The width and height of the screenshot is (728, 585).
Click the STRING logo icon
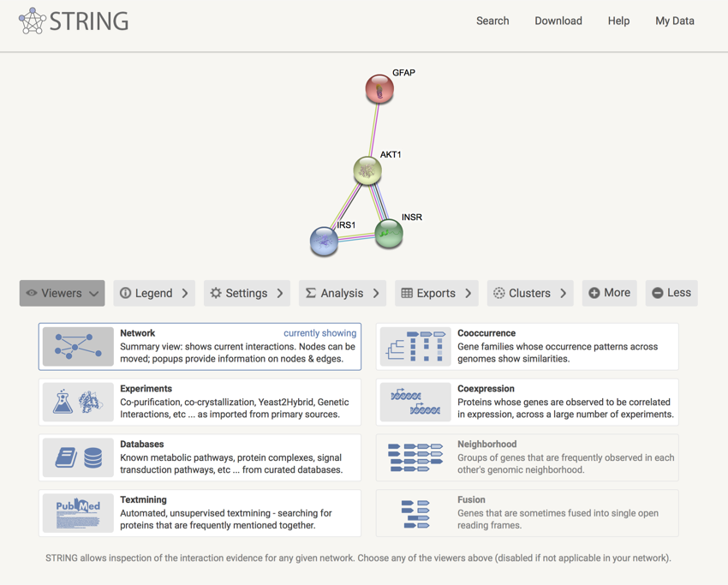[33, 21]
